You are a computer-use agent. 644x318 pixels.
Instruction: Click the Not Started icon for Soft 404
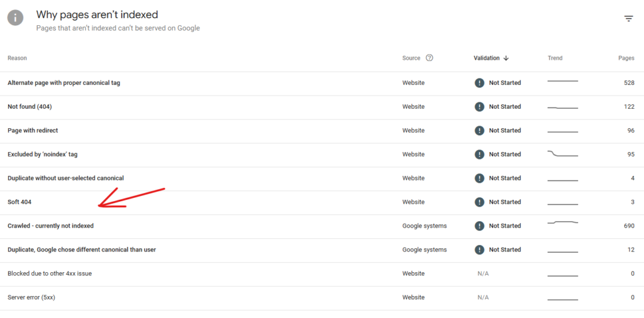pyautogui.click(x=479, y=202)
